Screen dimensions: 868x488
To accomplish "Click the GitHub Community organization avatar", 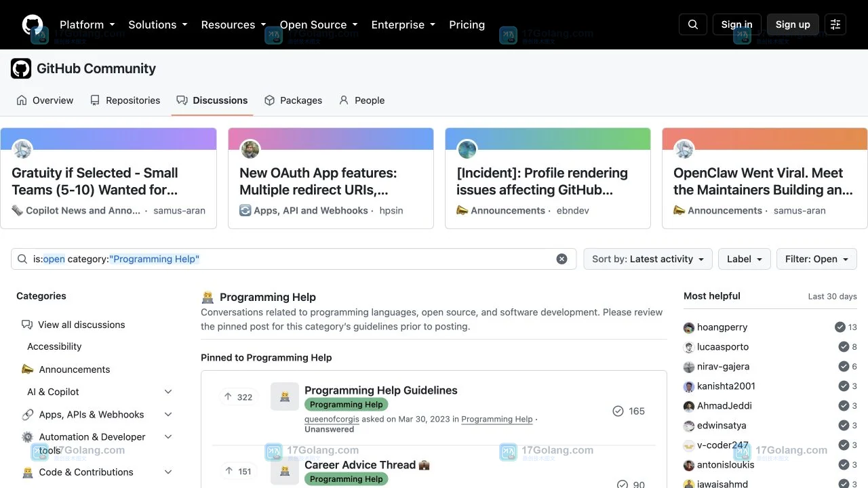I will tap(21, 68).
